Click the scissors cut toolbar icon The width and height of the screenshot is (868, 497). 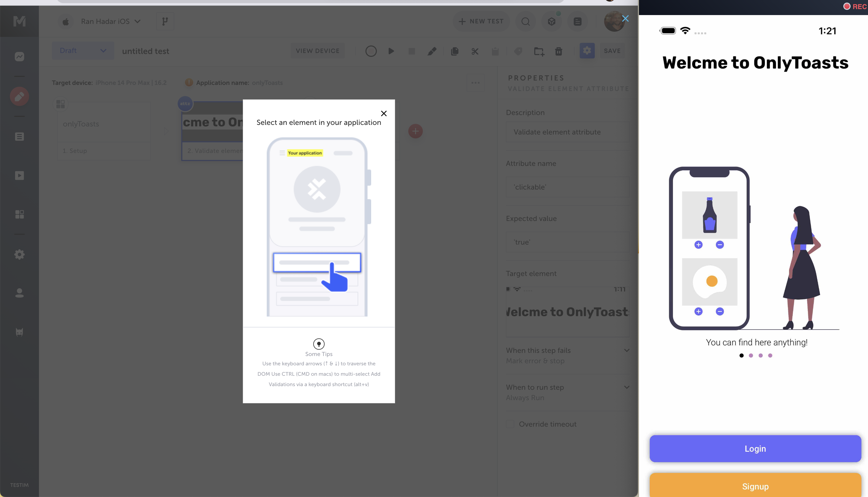click(475, 51)
